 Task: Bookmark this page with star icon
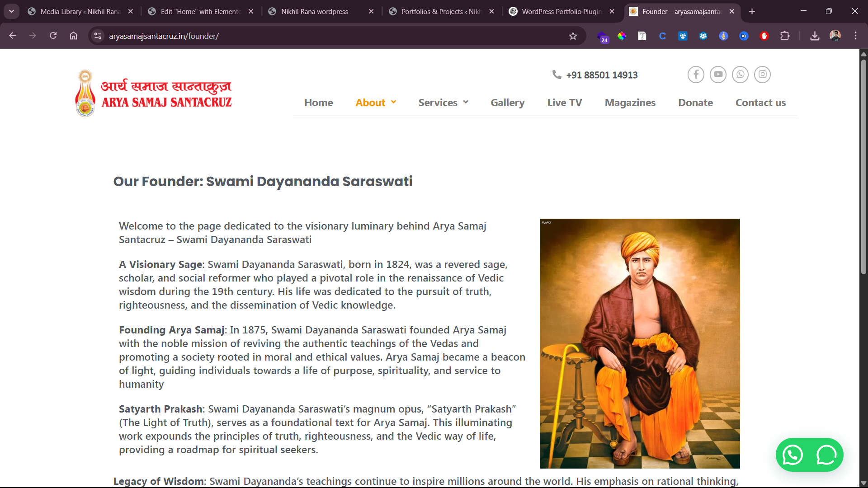pyautogui.click(x=573, y=36)
